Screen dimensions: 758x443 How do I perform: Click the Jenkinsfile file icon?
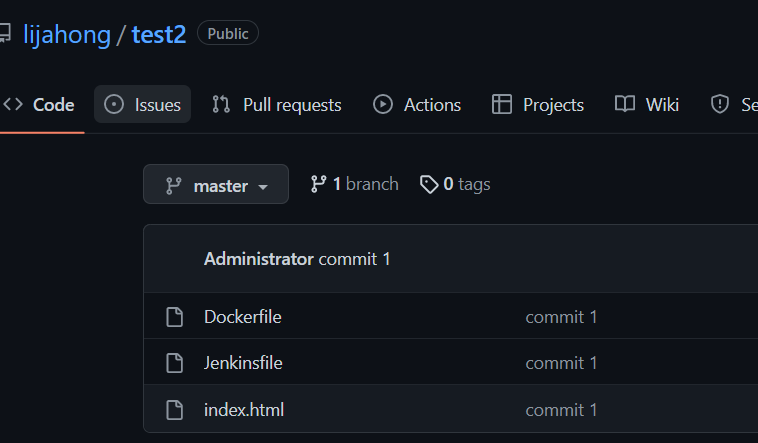pos(175,363)
